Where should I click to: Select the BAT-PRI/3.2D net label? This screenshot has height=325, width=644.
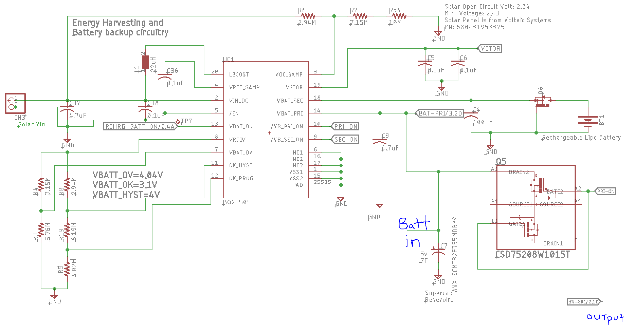coord(440,113)
